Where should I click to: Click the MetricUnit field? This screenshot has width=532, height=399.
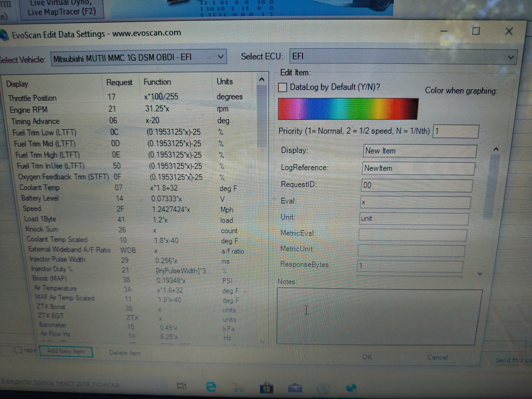point(411,250)
